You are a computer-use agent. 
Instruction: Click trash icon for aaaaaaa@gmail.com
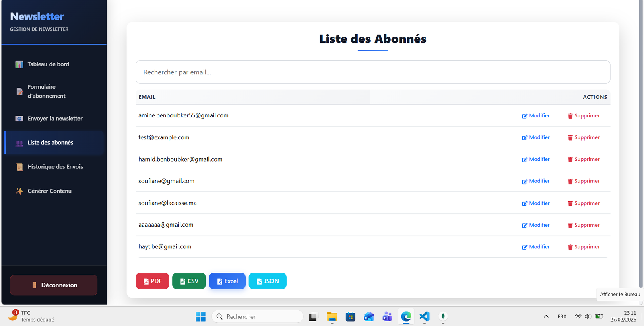click(x=570, y=226)
